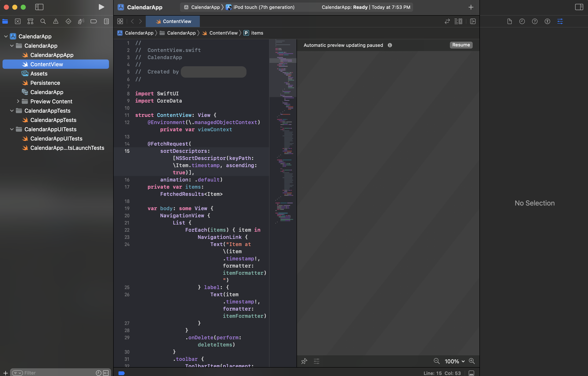Select ContentView in the navigator
This screenshot has width=588, height=376.
[56, 64]
